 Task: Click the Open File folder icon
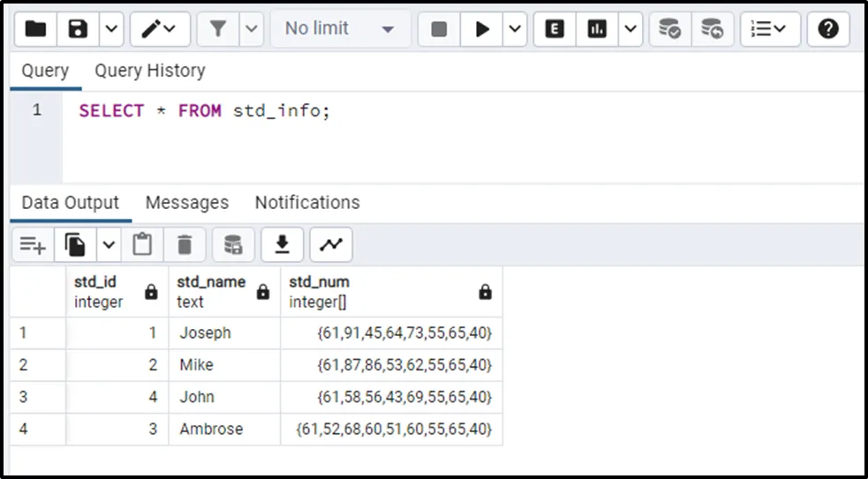tap(35, 29)
